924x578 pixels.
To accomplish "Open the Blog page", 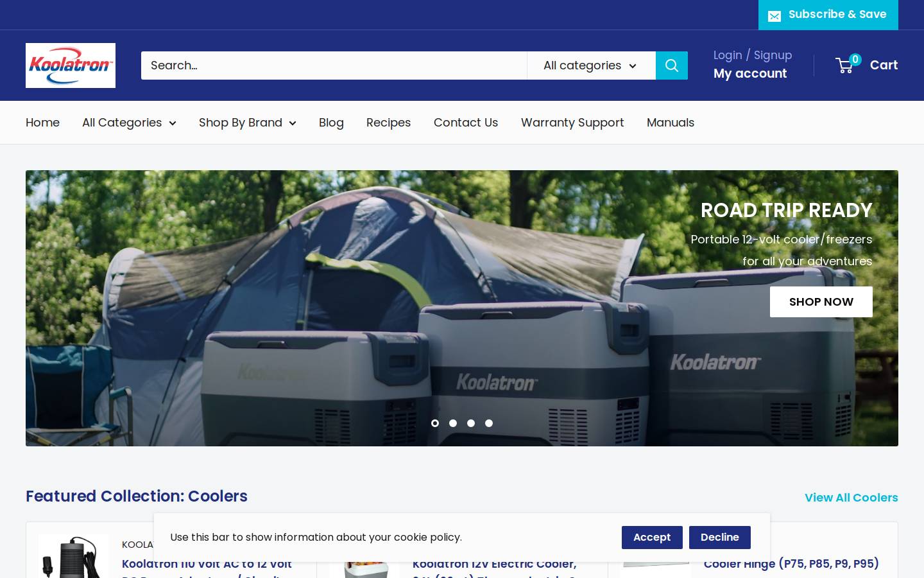I will [x=331, y=123].
